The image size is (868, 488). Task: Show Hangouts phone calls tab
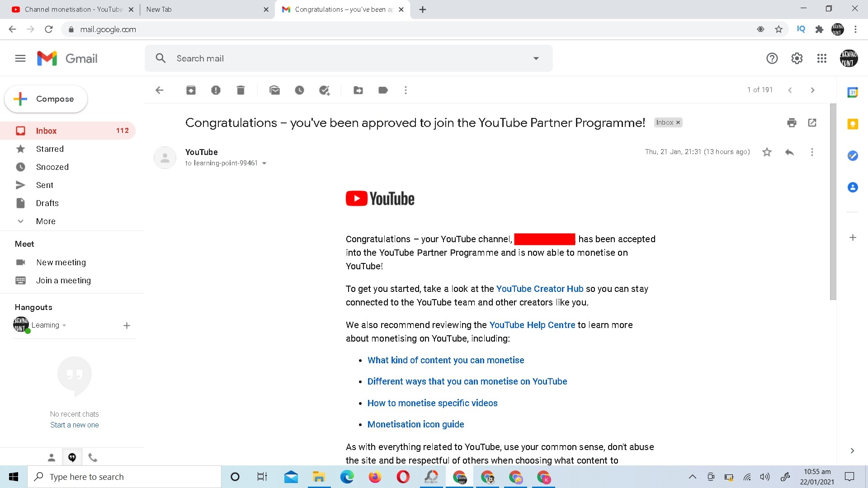click(93, 457)
